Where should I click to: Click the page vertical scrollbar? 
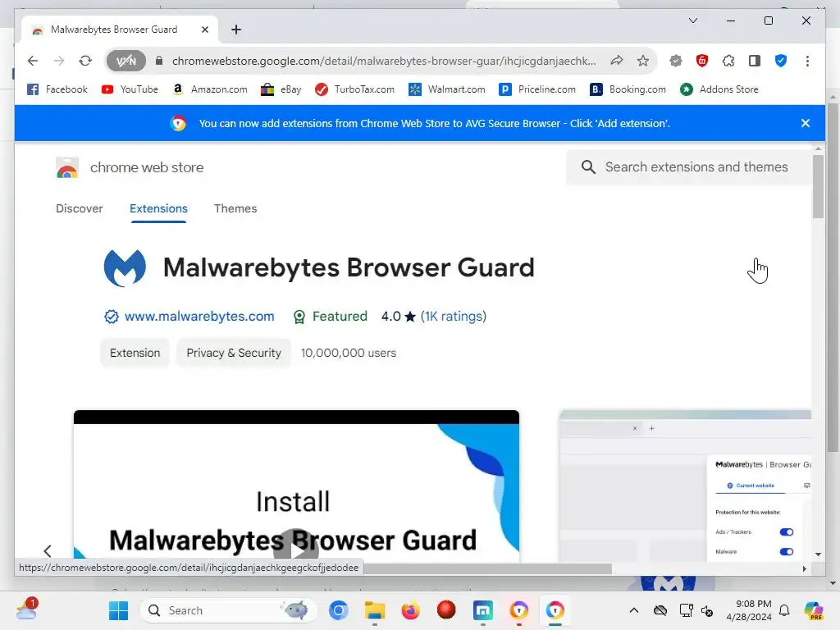818,187
